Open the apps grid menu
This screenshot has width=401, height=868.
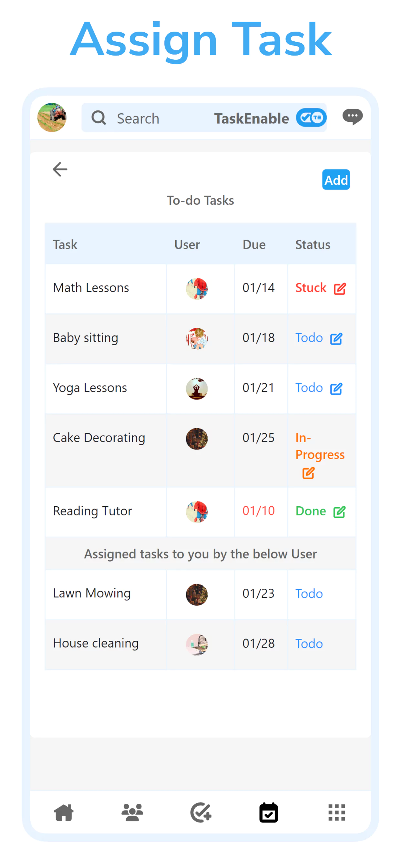click(337, 812)
